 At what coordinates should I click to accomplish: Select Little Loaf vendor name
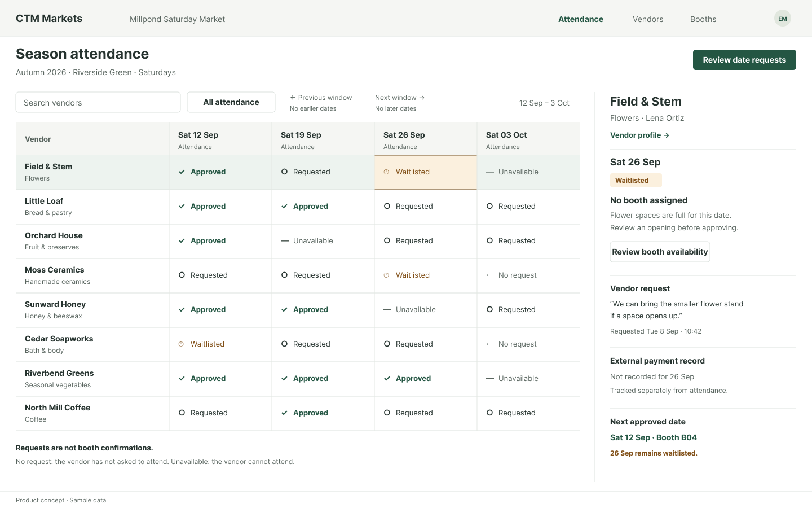pyautogui.click(x=44, y=201)
